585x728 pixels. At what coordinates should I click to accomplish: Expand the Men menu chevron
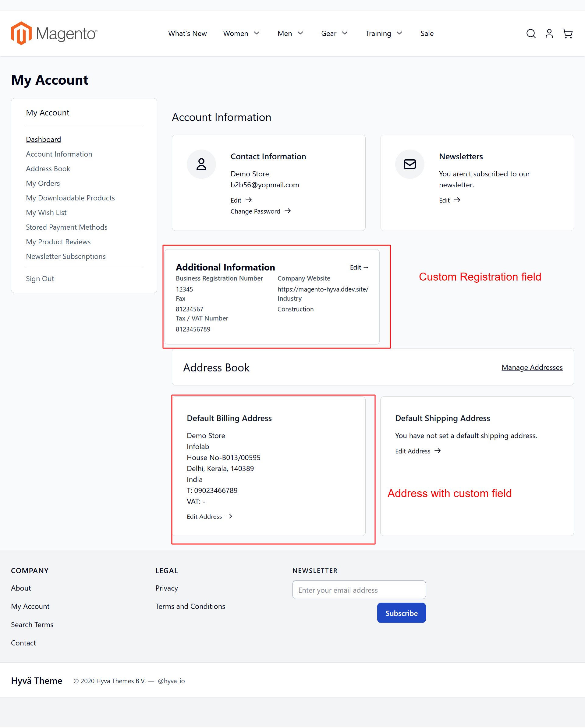(300, 33)
